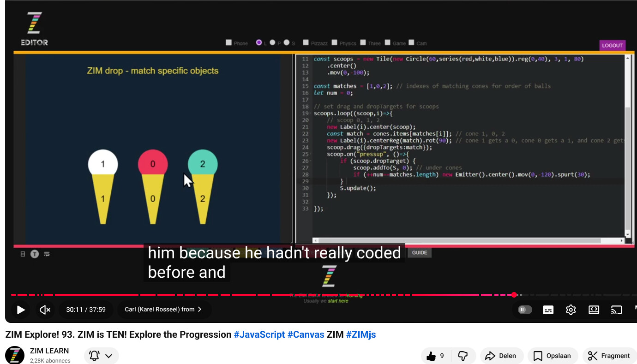The width and height of the screenshot is (637, 364).
Task: Expand the chapter title Carl (Karel Rosseel)
Action: (x=163, y=310)
